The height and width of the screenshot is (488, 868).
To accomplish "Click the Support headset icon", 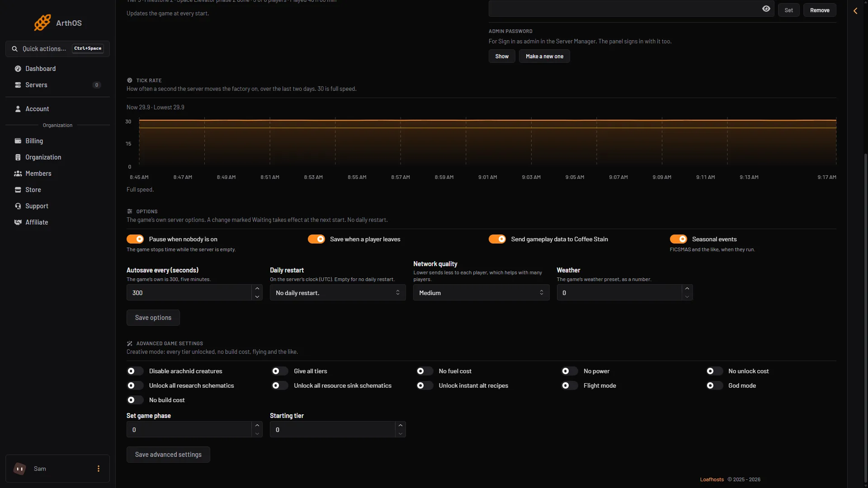I will 18,206.
